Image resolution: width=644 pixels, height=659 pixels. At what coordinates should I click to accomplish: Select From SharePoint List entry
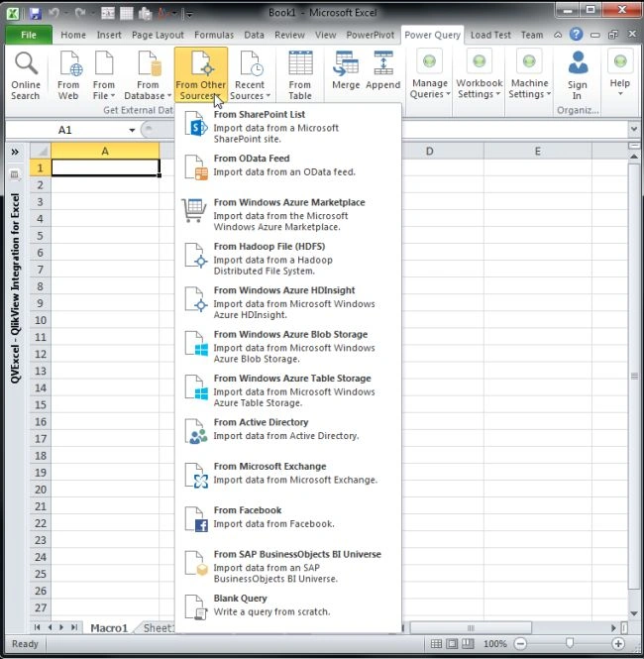pos(287,126)
